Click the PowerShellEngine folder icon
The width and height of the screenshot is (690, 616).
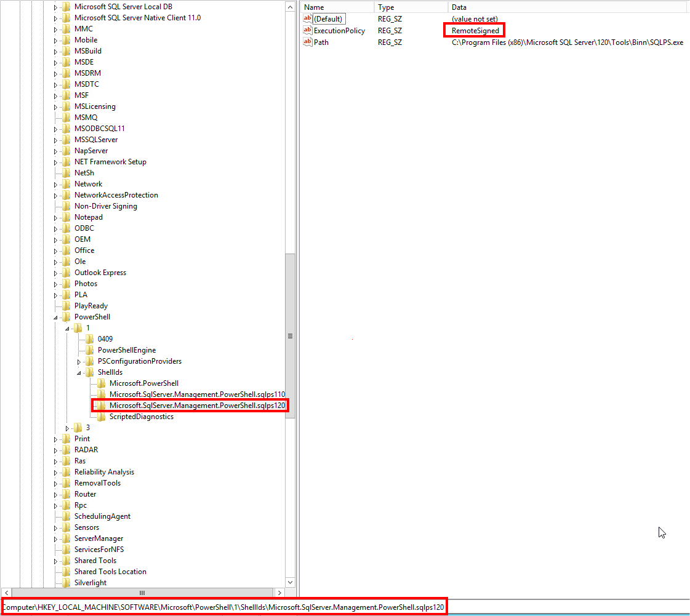[90, 350]
